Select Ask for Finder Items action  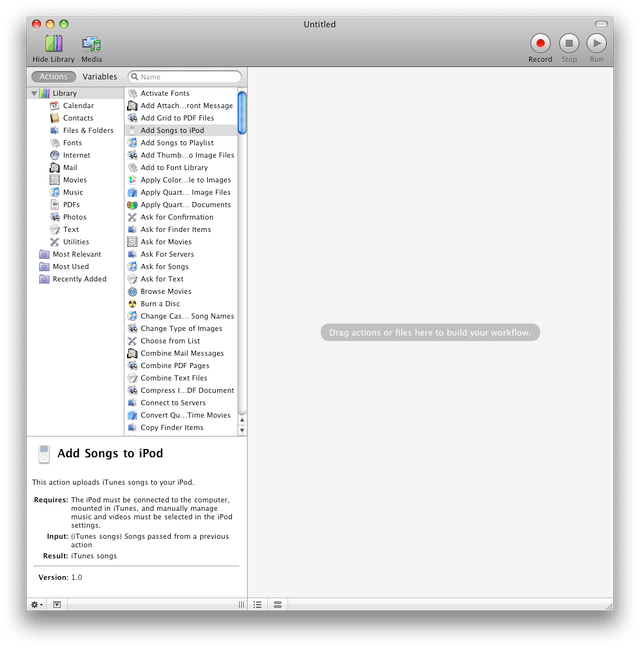coord(181,229)
